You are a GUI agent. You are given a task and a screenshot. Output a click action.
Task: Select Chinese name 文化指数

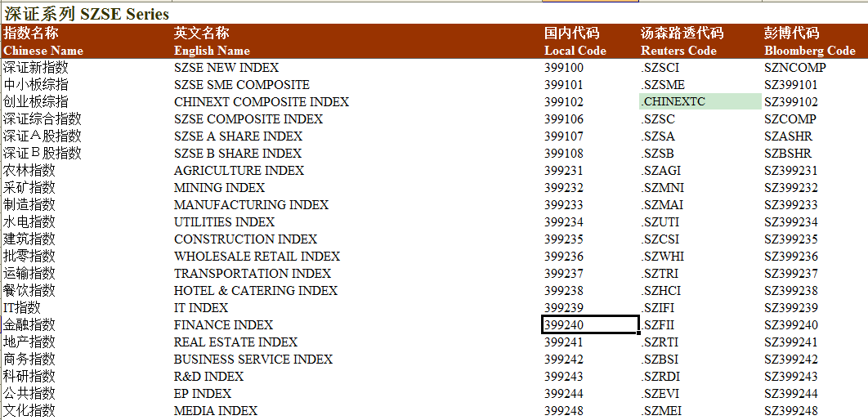tap(29, 410)
